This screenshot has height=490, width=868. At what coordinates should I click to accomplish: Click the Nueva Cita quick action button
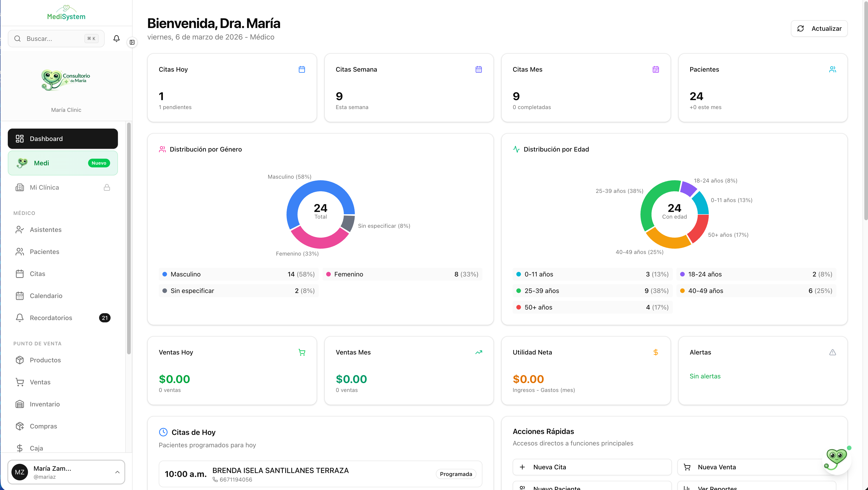(592, 467)
